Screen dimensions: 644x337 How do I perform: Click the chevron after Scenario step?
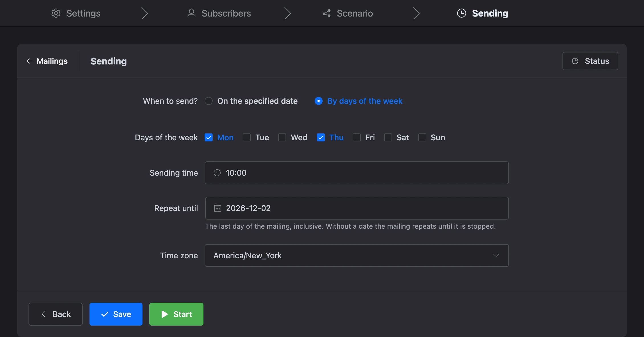[x=417, y=13]
